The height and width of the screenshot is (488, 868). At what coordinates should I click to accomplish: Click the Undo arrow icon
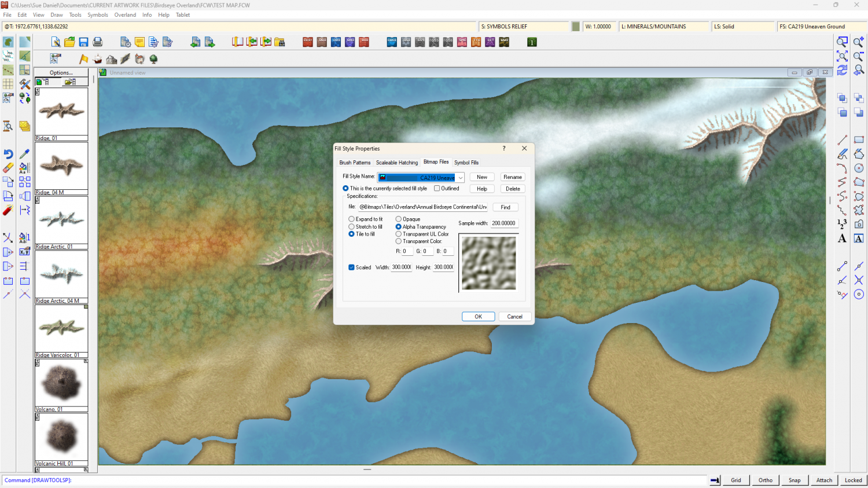click(8, 154)
